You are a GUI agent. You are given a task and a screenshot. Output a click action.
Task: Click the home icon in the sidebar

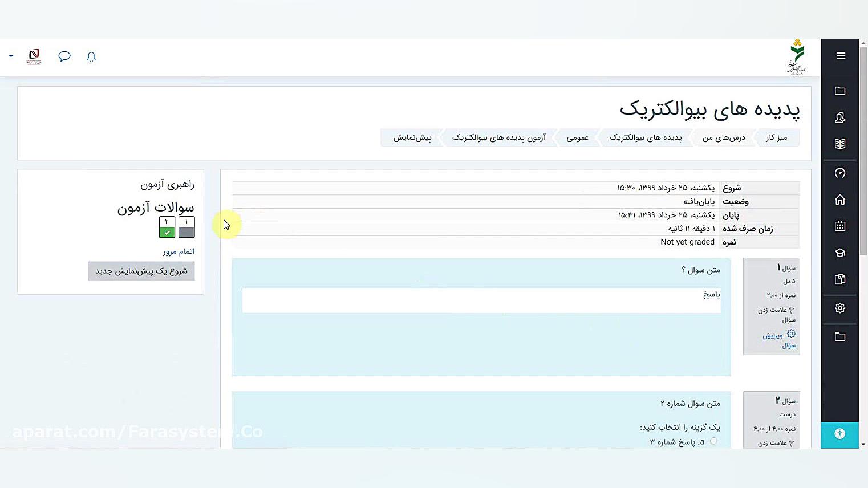pos(839,200)
